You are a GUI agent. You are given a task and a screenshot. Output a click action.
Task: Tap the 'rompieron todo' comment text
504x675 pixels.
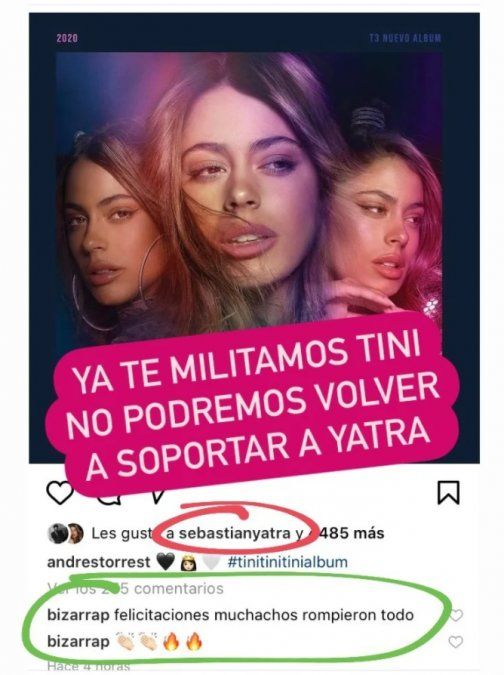point(358,615)
